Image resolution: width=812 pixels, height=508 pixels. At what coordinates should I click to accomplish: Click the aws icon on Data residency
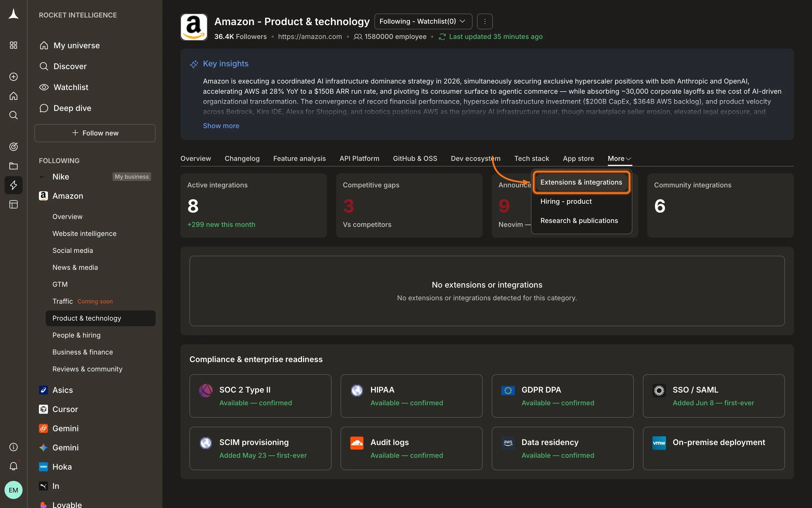tap(508, 443)
